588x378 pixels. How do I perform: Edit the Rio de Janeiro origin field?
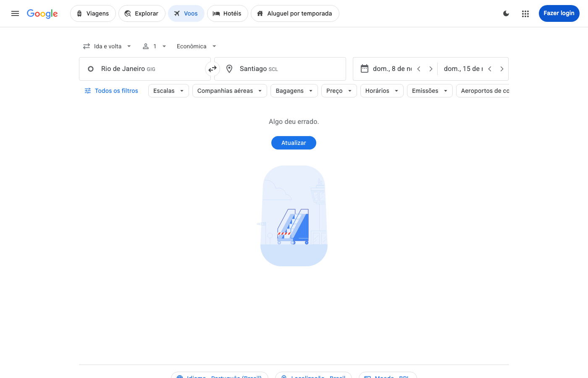[145, 69]
